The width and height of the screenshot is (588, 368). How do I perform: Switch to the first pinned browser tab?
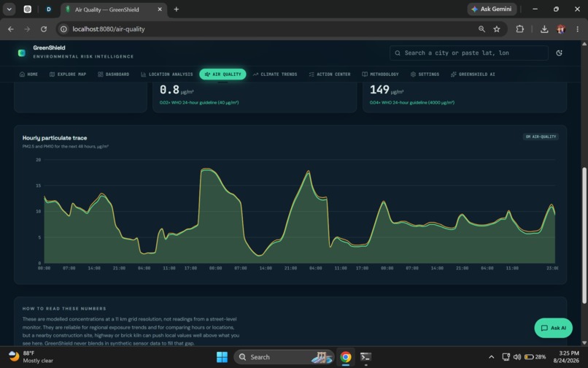[x=28, y=9]
